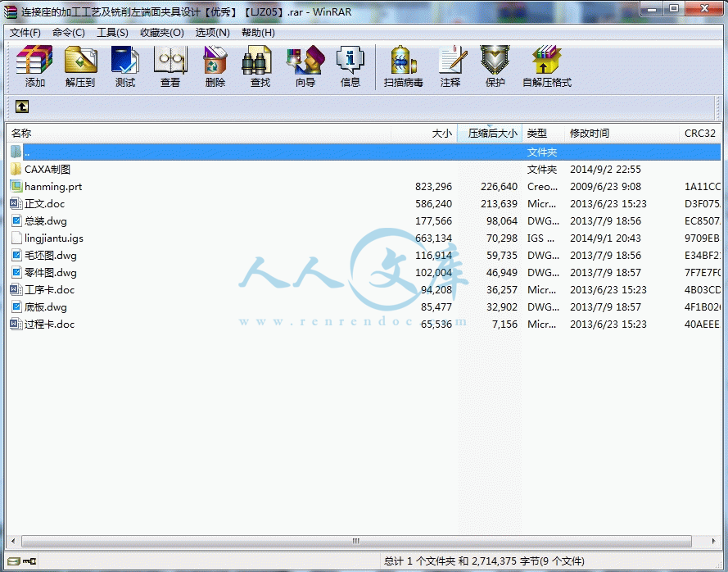728x572 pixels.
Task: Start 扫描病毒 (Virus Scan) tool
Action: click(404, 60)
